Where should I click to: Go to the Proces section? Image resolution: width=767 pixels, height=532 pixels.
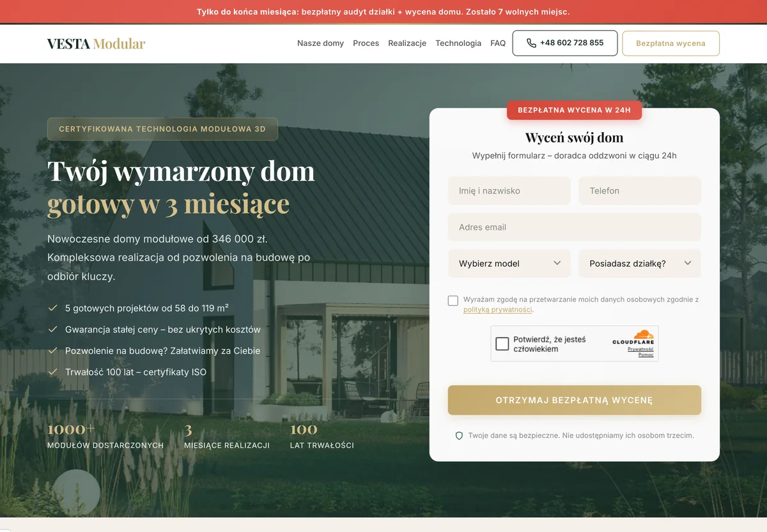pos(366,43)
